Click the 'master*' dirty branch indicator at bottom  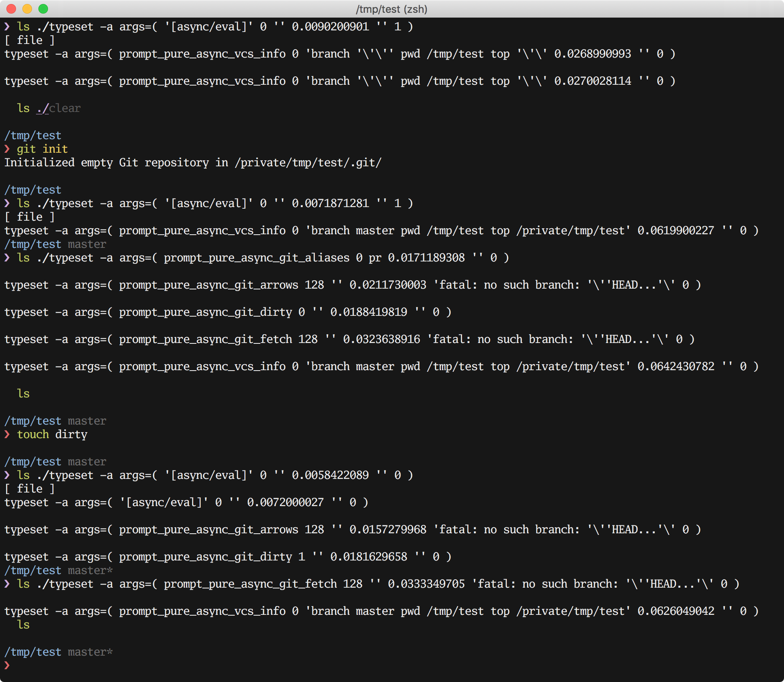click(90, 652)
